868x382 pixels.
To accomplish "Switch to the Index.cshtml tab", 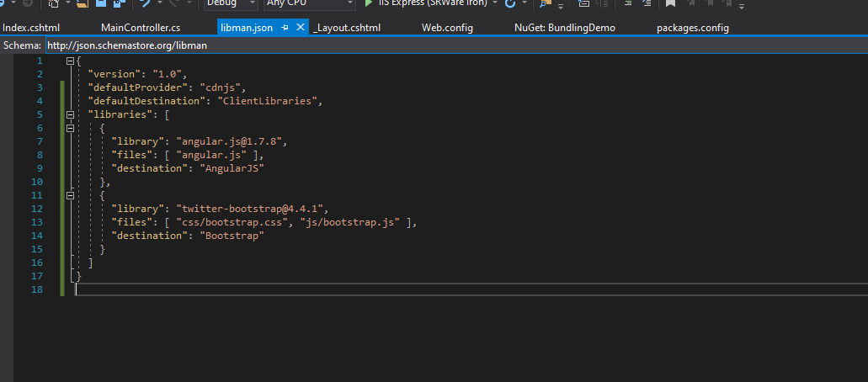I will point(31,28).
